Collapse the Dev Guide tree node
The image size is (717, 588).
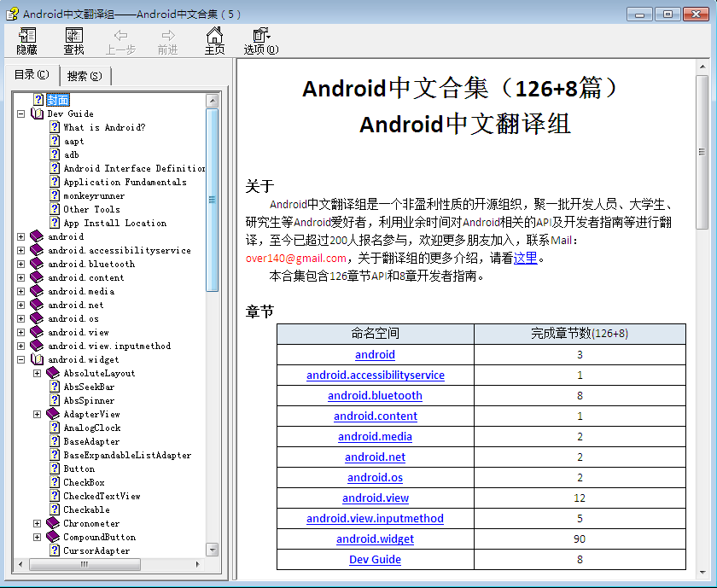21,114
